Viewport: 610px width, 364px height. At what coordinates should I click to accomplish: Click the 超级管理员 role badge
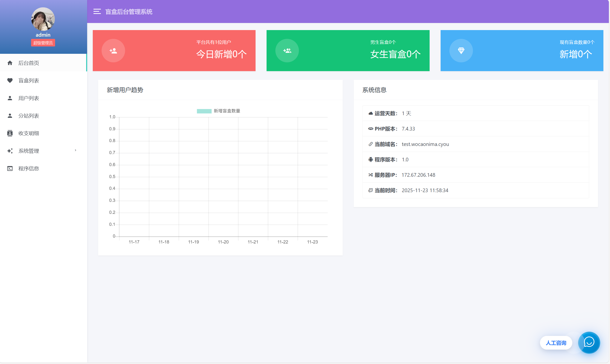tap(43, 43)
